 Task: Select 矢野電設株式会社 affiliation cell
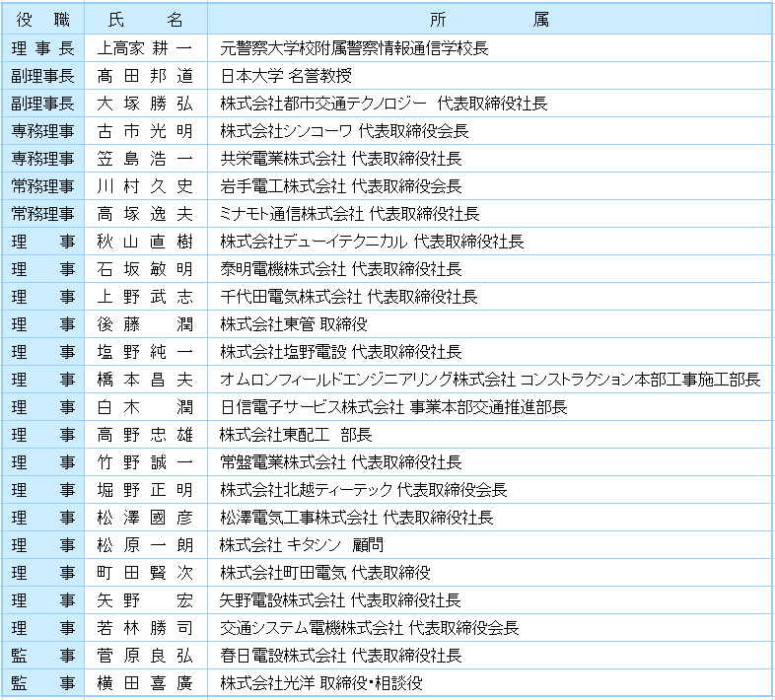pos(490,601)
